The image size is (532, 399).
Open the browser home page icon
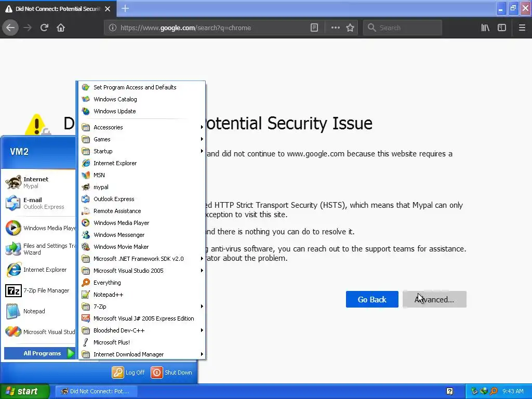pos(61,28)
